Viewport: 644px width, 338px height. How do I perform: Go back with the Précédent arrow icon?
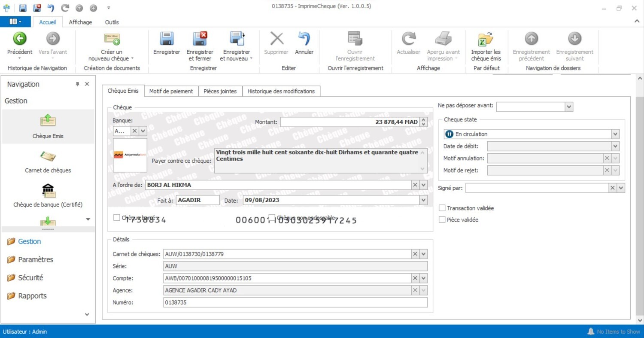(19, 39)
